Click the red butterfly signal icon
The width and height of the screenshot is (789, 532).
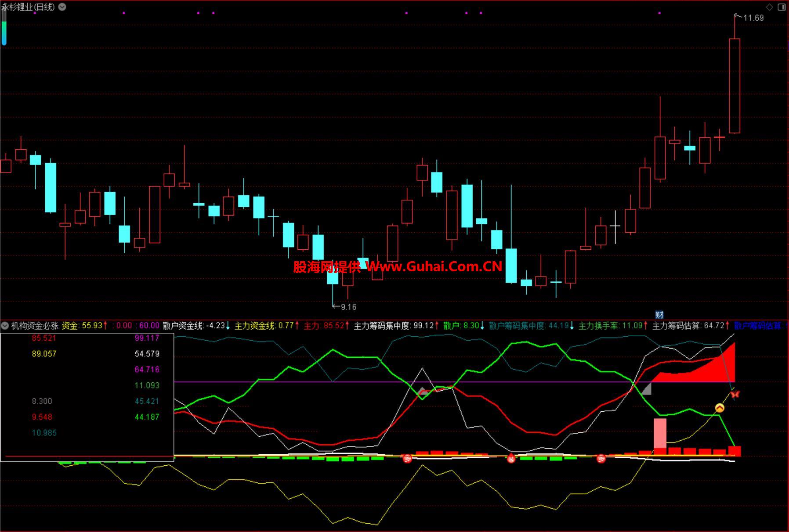coord(735,394)
